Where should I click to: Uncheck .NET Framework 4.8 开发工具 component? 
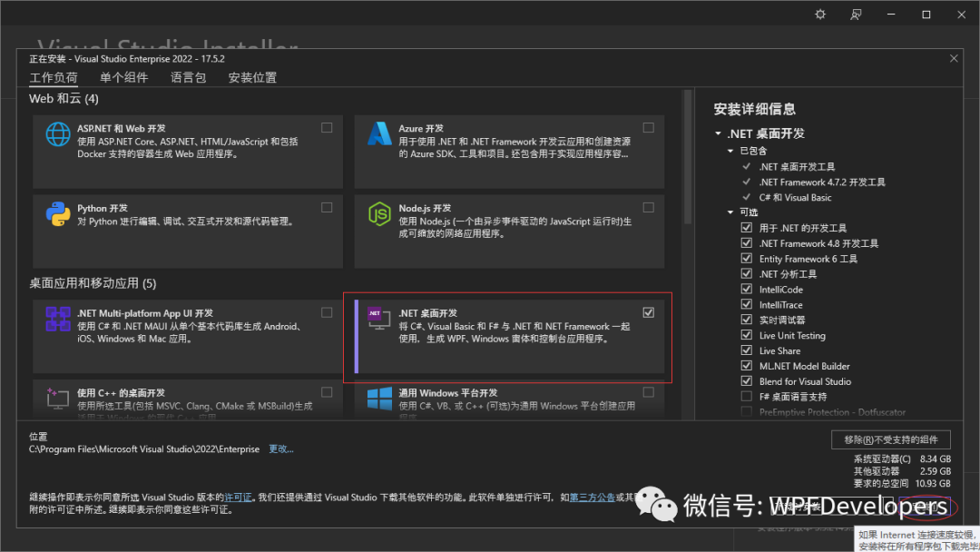746,243
